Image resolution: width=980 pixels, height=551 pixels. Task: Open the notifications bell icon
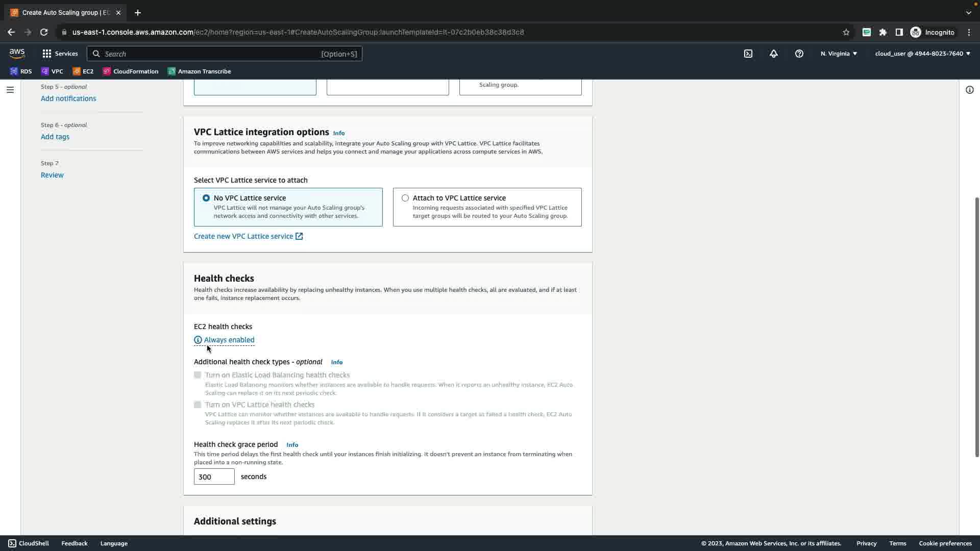click(774, 54)
